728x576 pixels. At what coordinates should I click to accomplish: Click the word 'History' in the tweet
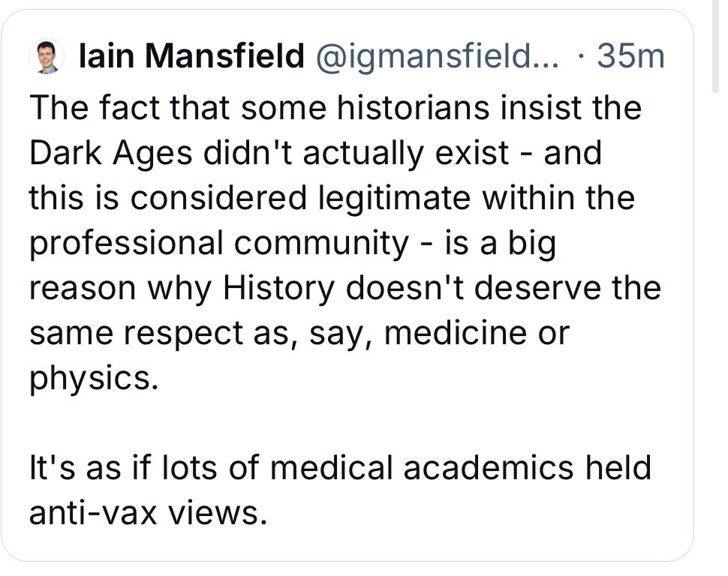[x=278, y=289]
